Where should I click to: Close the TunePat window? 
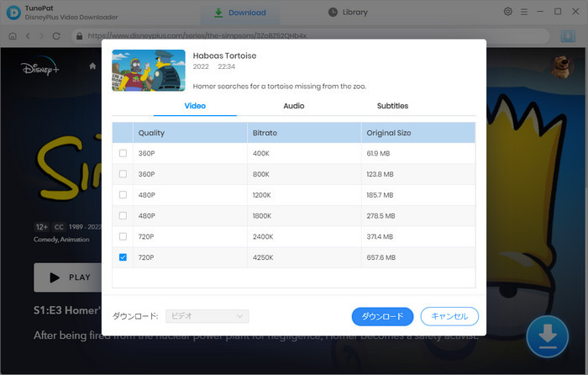click(575, 12)
